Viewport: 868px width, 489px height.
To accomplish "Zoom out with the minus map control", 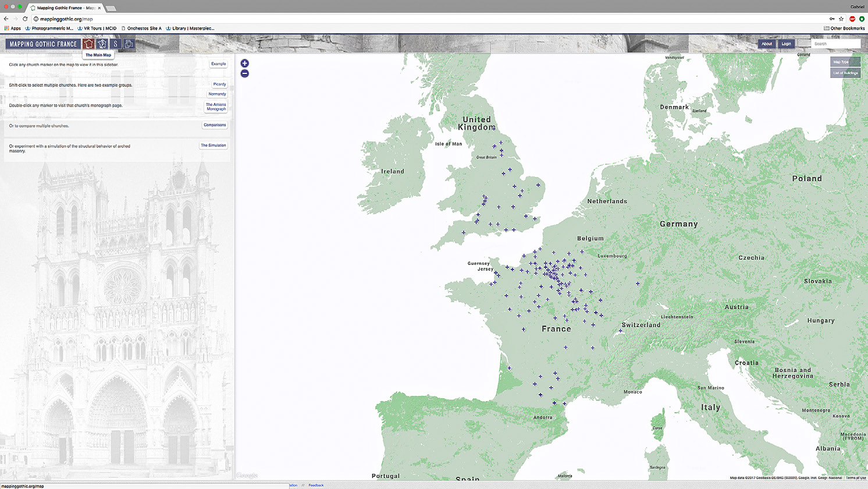I will [245, 73].
